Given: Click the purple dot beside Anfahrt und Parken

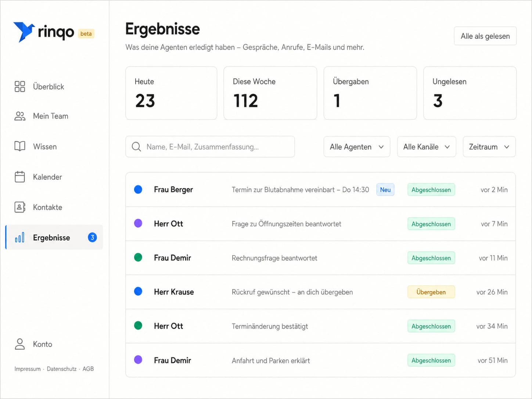Looking at the screenshot, I should pos(138,360).
